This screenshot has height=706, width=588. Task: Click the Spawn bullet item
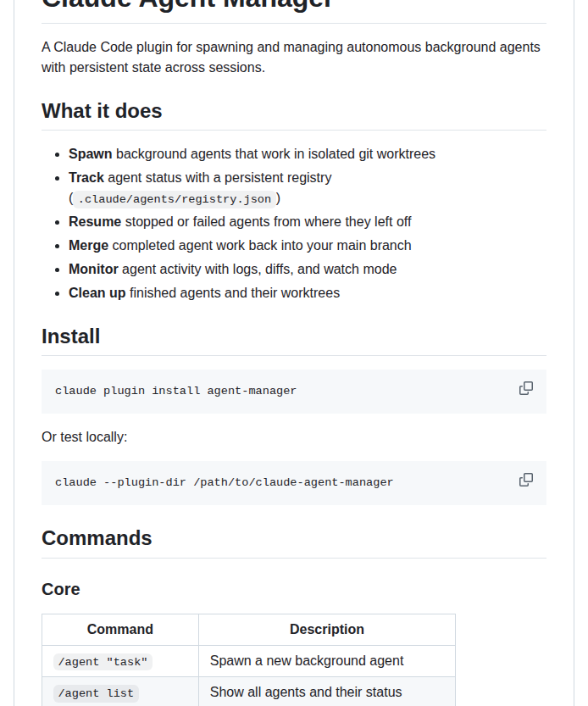coord(252,154)
